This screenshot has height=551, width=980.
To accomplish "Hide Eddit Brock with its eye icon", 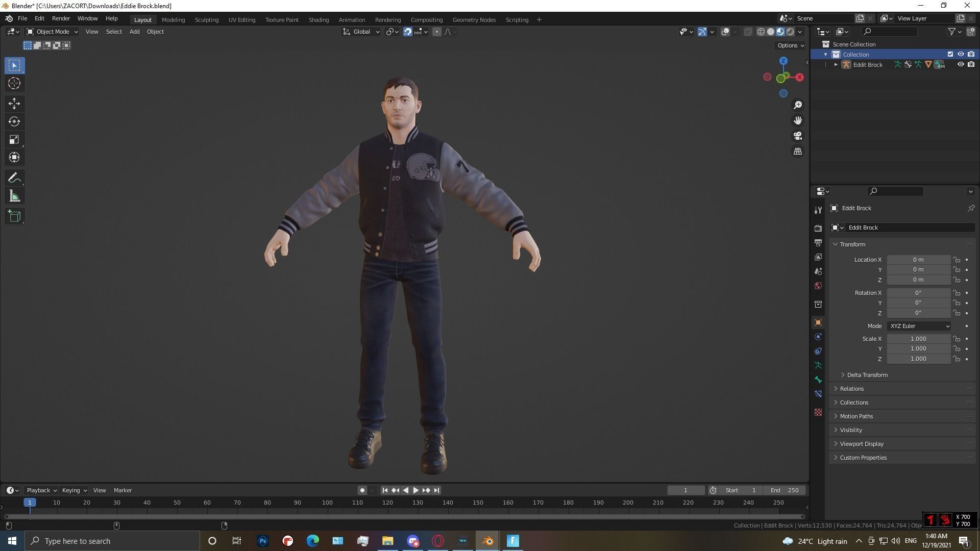I will (961, 64).
